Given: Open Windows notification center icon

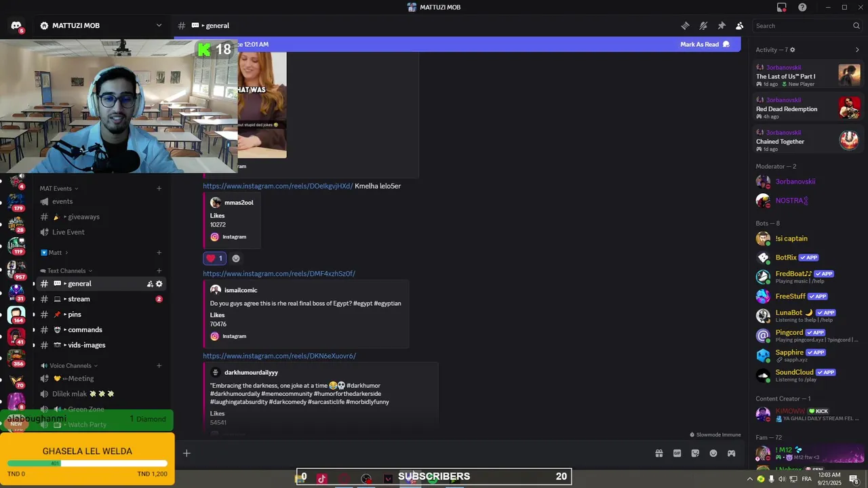Looking at the screenshot, I should point(854,479).
